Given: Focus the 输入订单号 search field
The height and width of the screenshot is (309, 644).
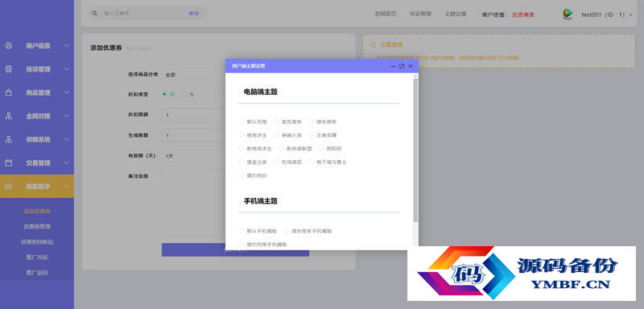Looking at the screenshot, I should 143,14.
